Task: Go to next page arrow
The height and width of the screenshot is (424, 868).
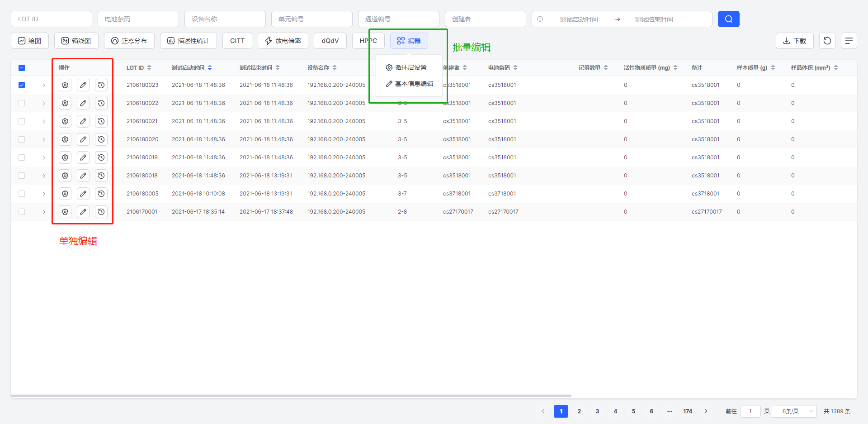Action: pos(706,411)
